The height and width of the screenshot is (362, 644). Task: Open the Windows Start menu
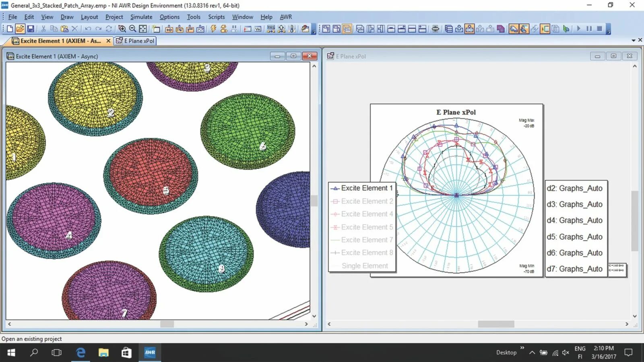click(11, 353)
